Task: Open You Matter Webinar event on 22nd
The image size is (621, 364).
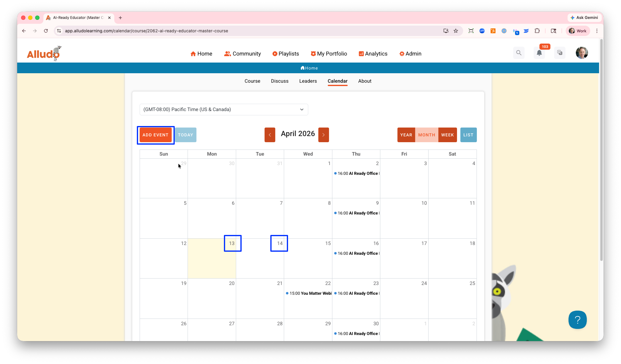Action: (x=309, y=294)
